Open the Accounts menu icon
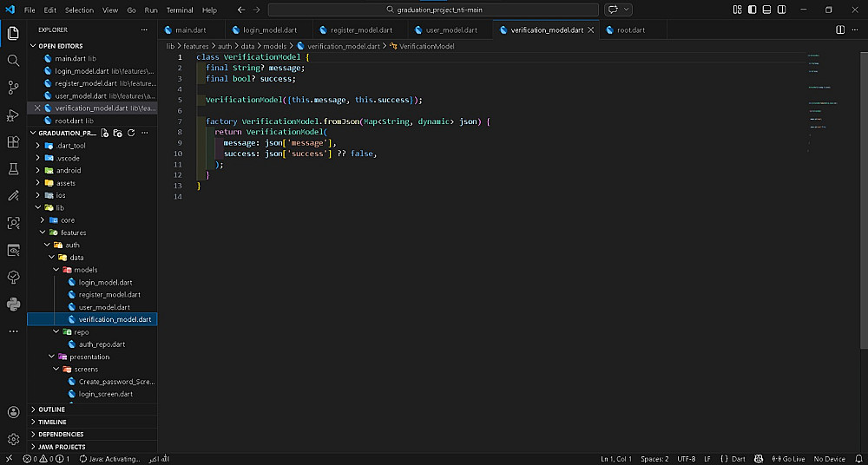The height and width of the screenshot is (465, 868). [13, 412]
